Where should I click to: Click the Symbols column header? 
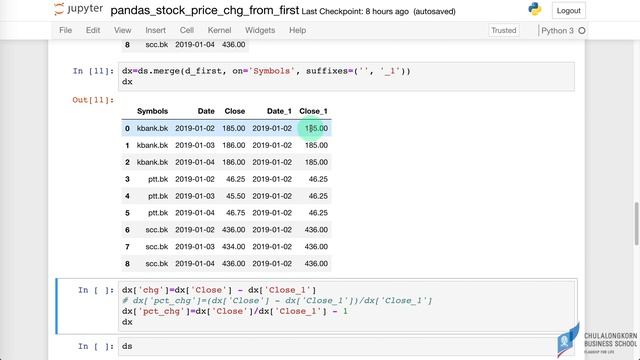pyautogui.click(x=152, y=111)
